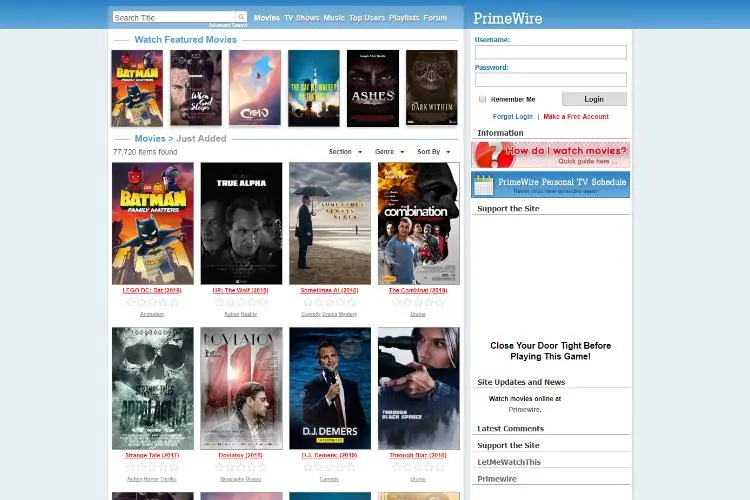750x500 pixels.
Task: Click the LetMeWatchThis heading
Action: (509, 462)
